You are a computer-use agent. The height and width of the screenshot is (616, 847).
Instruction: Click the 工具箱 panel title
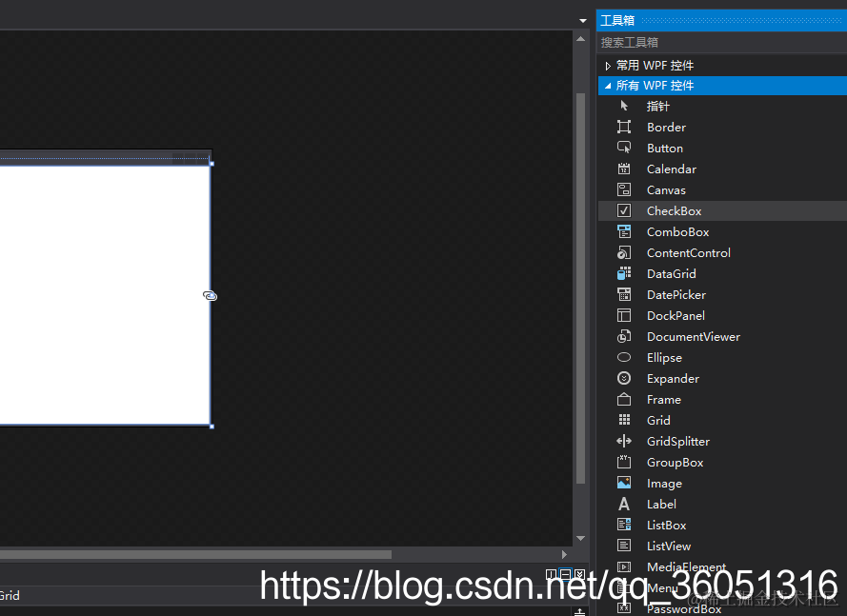click(x=617, y=21)
